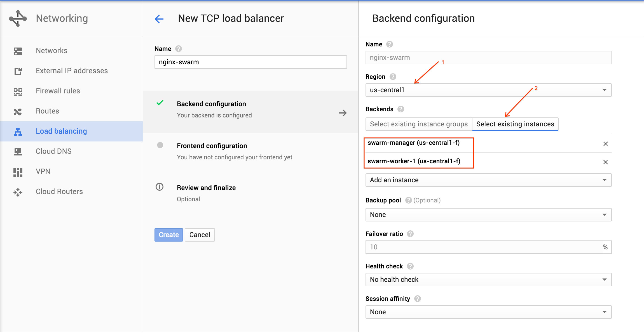644x333 pixels.
Task: Open External IP addresses page
Action: click(x=71, y=71)
